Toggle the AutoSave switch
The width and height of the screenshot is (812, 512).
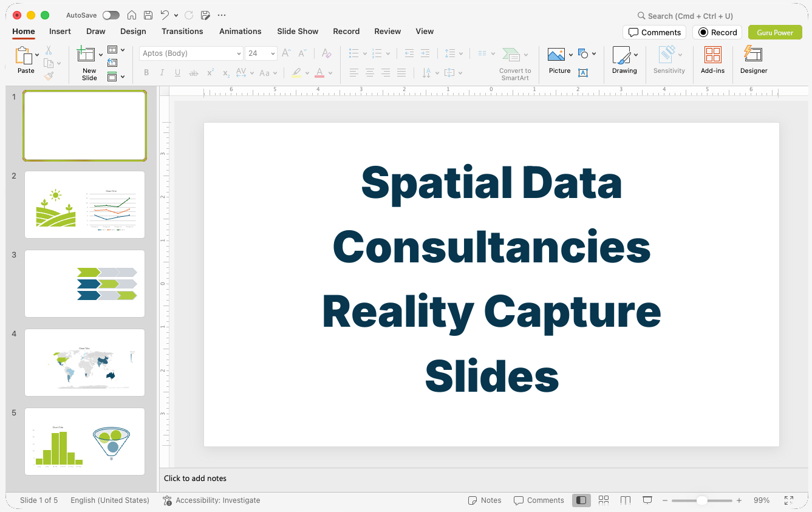point(111,15)
